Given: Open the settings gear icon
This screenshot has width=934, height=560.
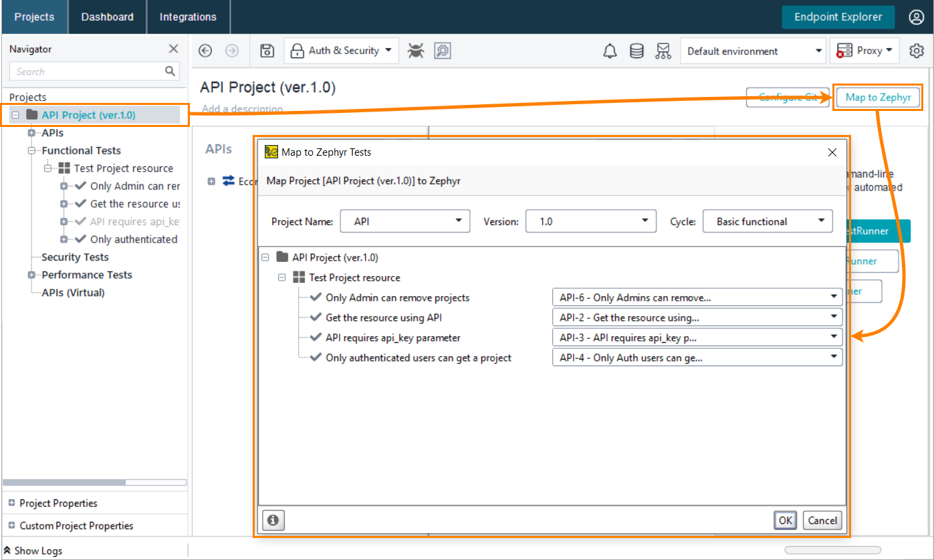Looking at the screenshot, I should pyautogui.click(x=916, y=51).
